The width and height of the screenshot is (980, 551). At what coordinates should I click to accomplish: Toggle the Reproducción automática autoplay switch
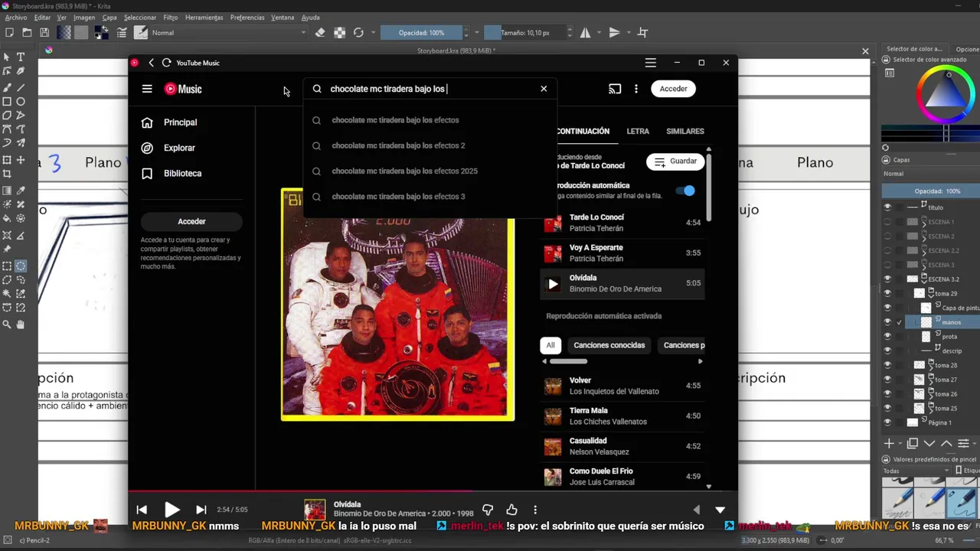(x=686, y=191)
